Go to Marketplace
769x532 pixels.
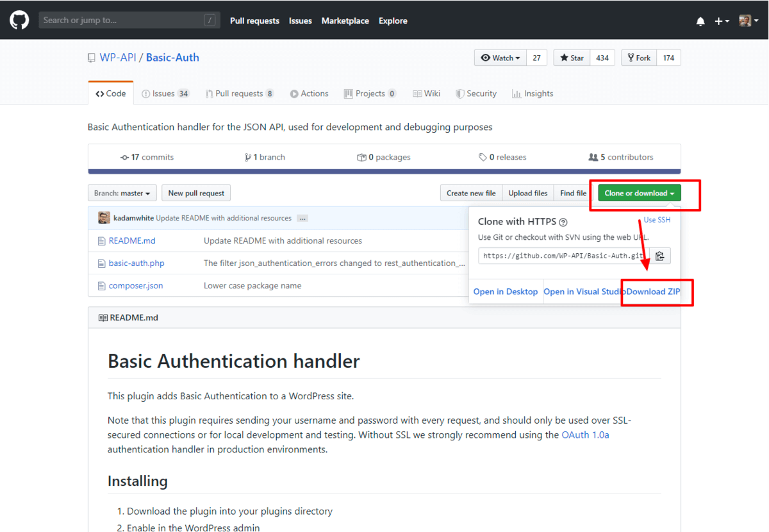coord(345,21)
